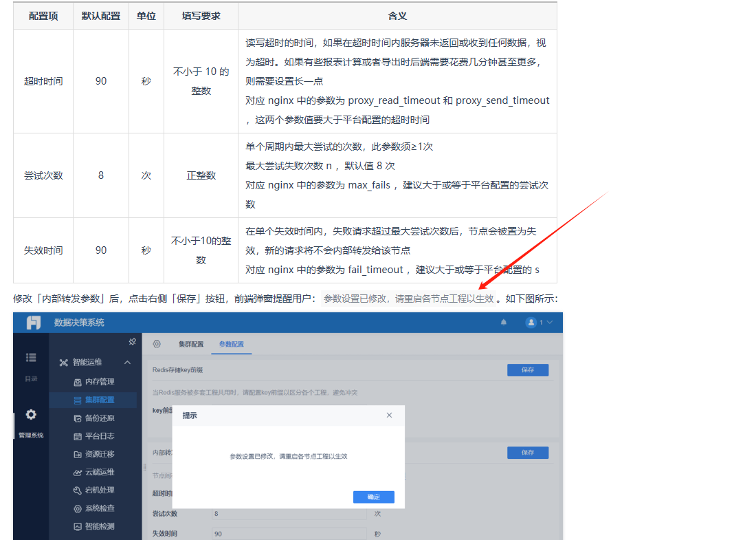Click 保存 button for Redis key prefix
756x540 pixels.
pyautogui.click(x=527, y=370)
